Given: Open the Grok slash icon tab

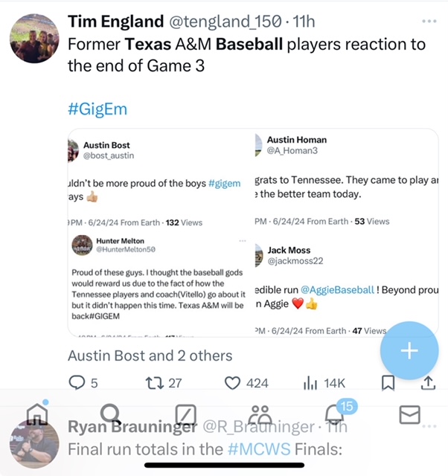Looking at the screenshot, I should pyautogui.click(x=185, y=414).
